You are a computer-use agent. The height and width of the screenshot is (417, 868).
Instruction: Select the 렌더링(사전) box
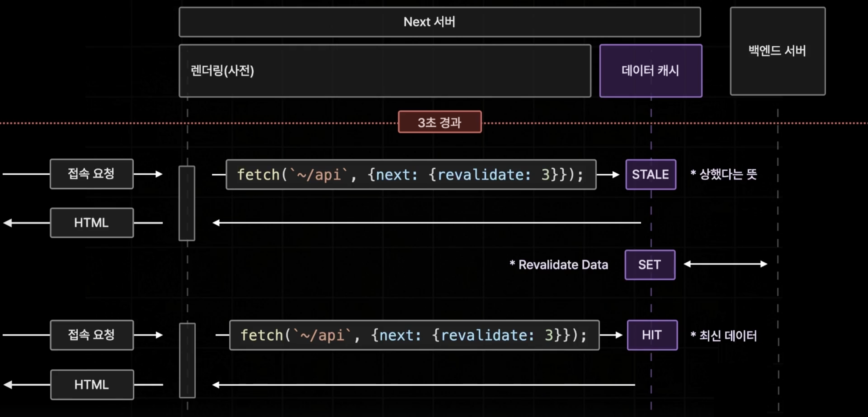tap(385, 71)
